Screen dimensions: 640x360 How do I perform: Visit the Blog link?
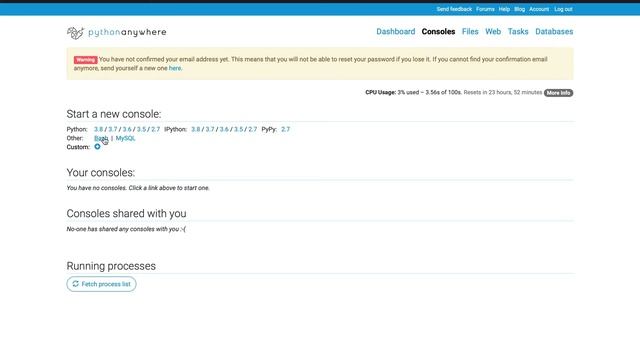pos(519,9)
